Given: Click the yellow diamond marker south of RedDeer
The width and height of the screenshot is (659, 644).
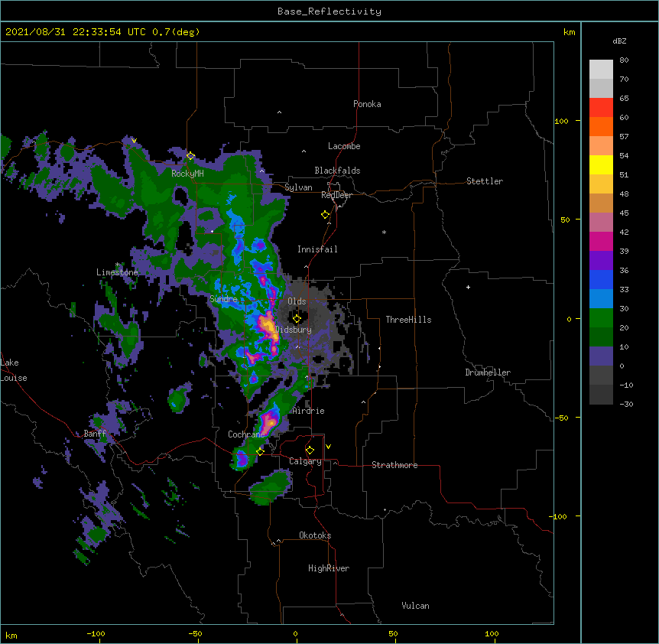Looking at the screenshot, I should pyautogui.click(x=325, y=215).
